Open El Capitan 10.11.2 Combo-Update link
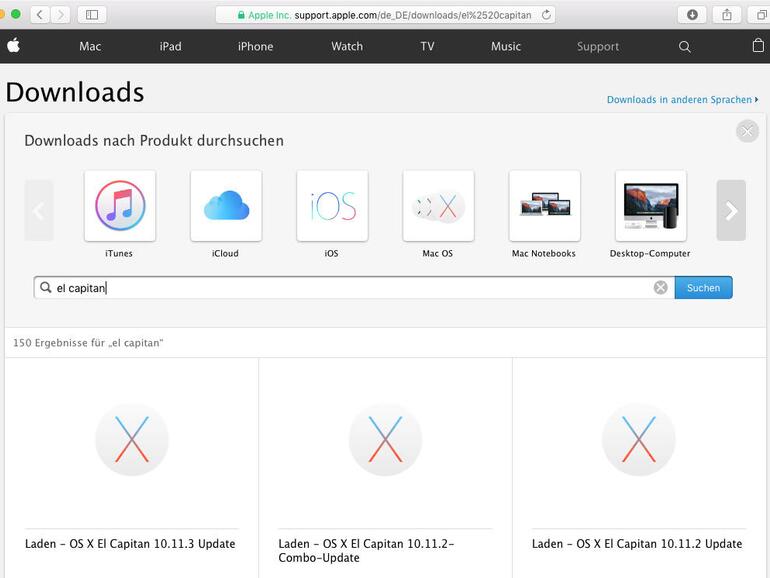 [366, 550]
